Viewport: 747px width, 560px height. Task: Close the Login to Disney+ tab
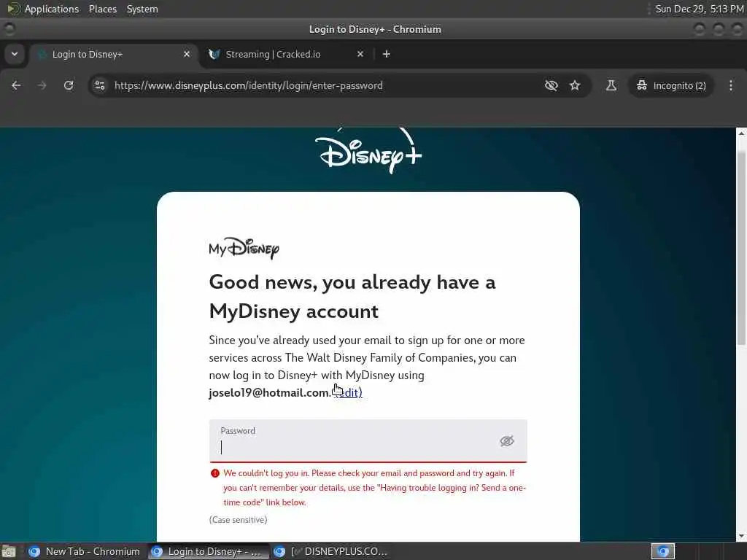[187, 54]
